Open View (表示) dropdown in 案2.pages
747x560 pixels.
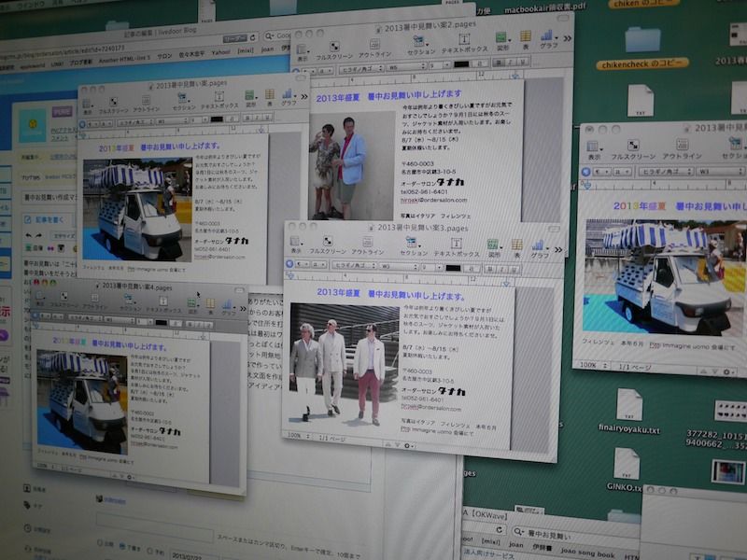(x=303, y=52)
